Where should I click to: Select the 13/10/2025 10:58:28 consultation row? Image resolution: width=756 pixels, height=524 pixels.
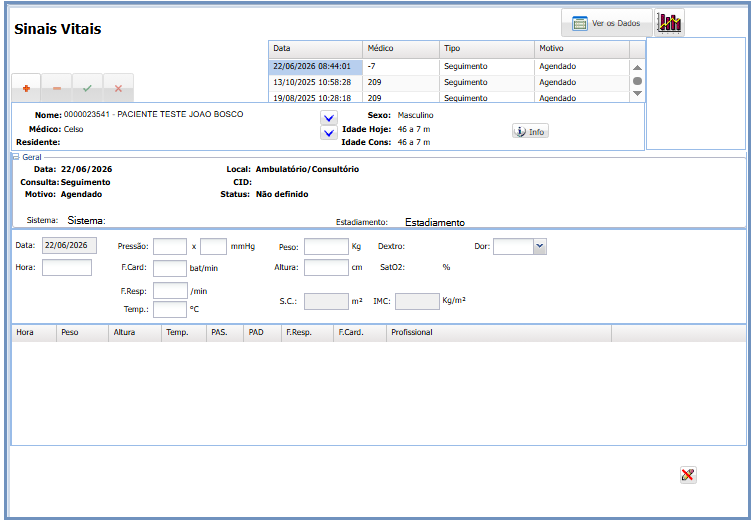(x=449, y=82)
